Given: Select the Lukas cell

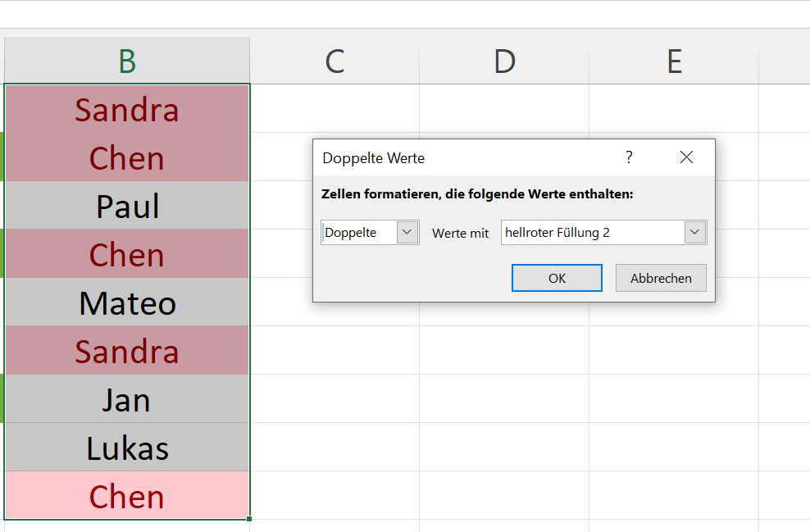Looking at the screenshot, I should pos(127,448).
